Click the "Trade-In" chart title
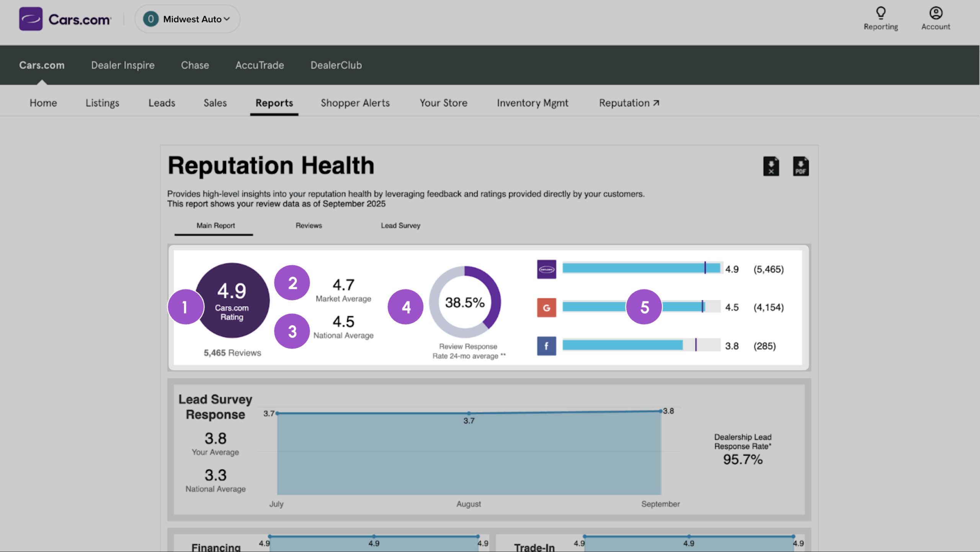The height and width of the screenshot is (552, 980). point(534,547)
